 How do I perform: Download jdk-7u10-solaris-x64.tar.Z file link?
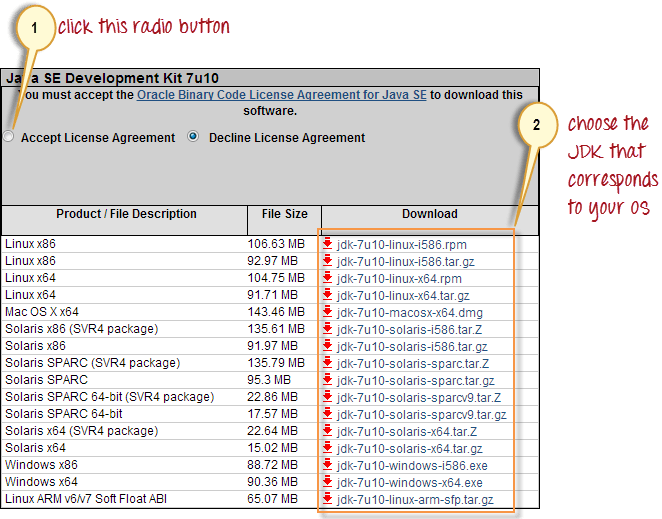(407, 432)
